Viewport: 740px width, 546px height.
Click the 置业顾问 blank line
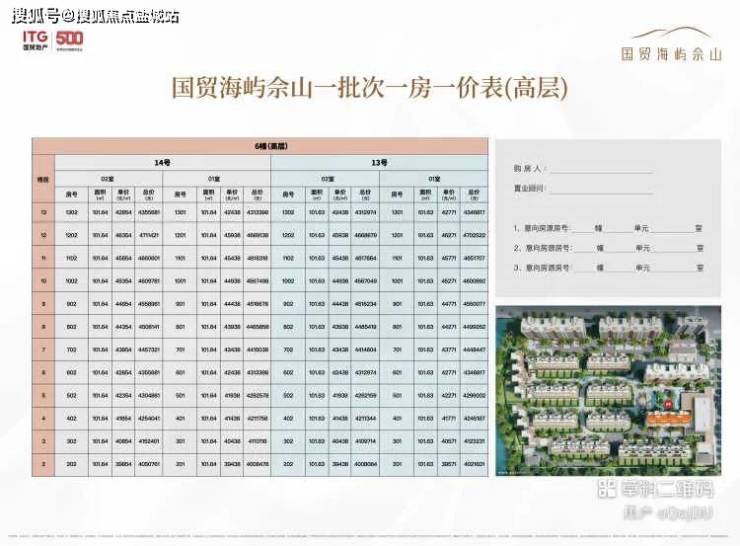pyautogui.click(x=601, y=189)
